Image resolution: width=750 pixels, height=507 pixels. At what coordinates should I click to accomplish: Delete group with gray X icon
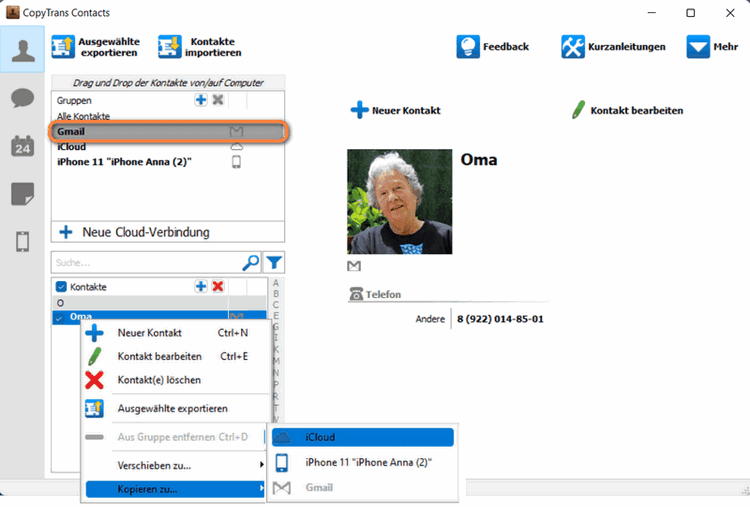218,100
